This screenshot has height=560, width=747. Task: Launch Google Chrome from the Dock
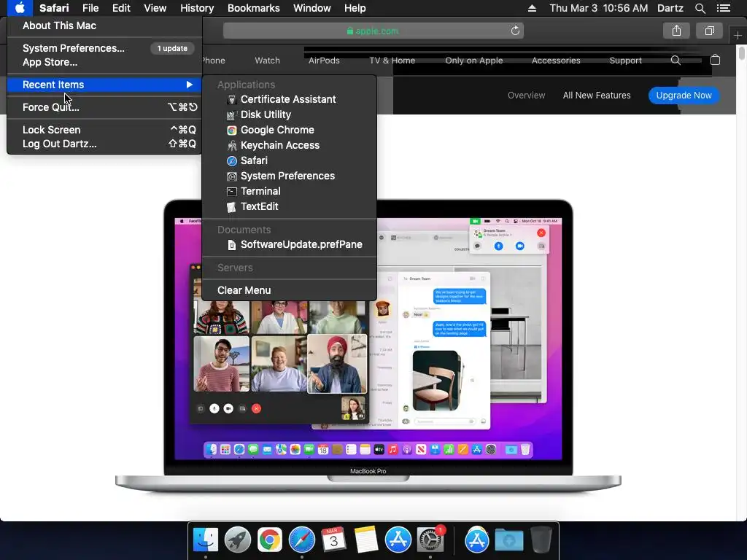pyautogui.click(x=270, y=540)
